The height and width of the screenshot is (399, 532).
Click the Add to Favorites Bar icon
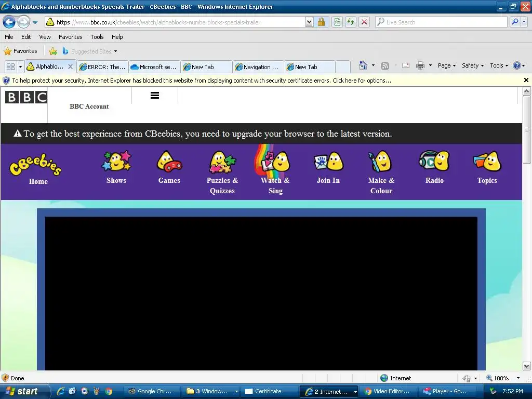53,51
